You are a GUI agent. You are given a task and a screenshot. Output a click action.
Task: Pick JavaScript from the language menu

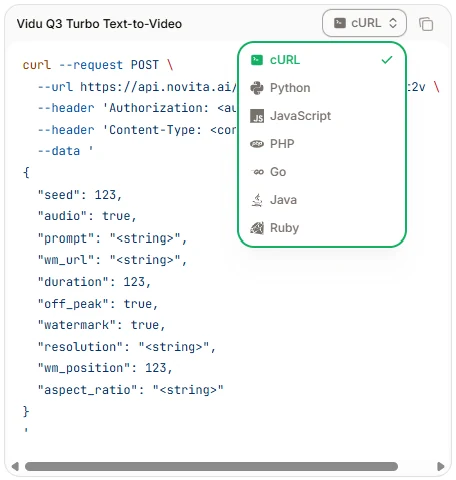[x=322, y=116]
